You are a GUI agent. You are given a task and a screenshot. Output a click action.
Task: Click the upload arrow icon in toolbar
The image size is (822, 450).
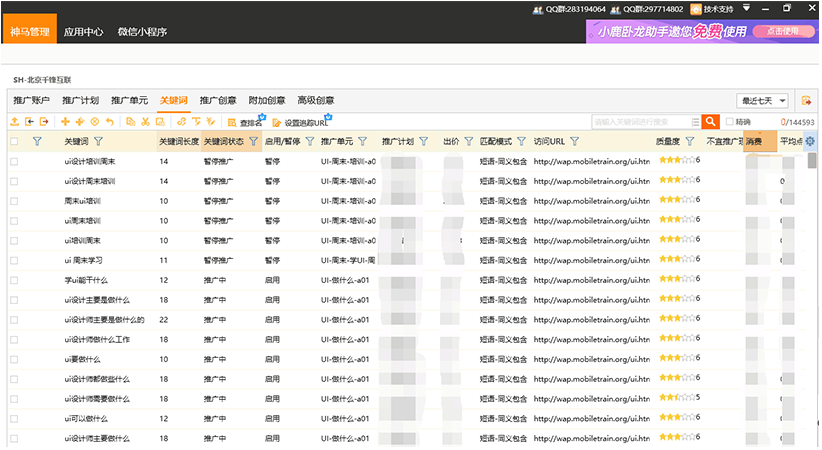[15, 121]
